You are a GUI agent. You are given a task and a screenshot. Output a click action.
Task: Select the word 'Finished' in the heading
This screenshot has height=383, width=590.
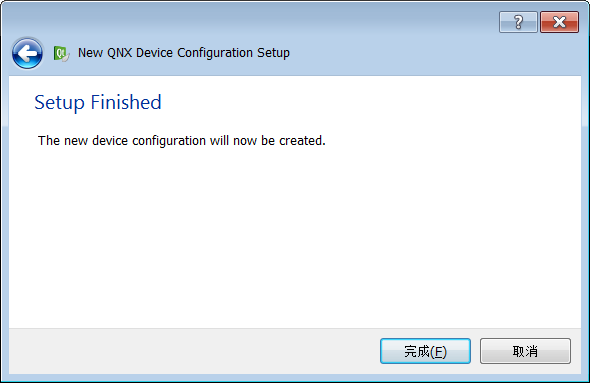tap(126, 102)
